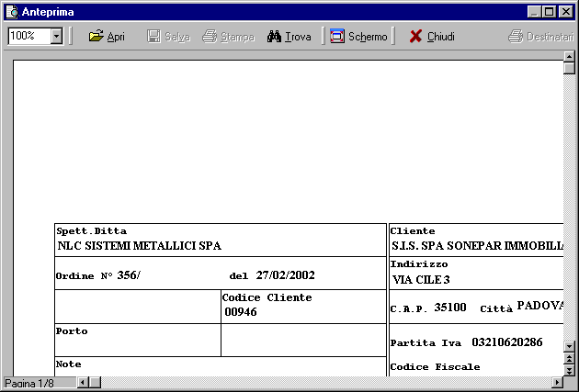Close the Anteprima window with title-bar X
The width and height of the screenshot is (579, 392).
[x=566, y=12]
